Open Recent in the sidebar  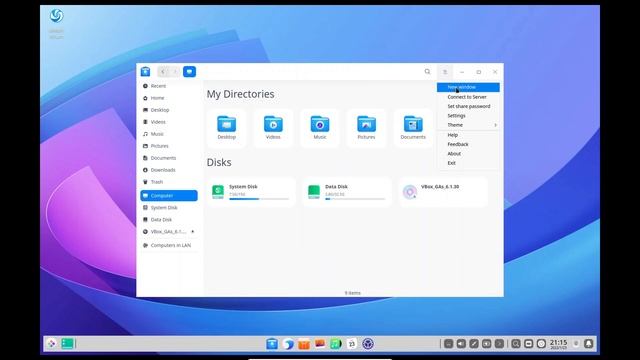[169, 86]
